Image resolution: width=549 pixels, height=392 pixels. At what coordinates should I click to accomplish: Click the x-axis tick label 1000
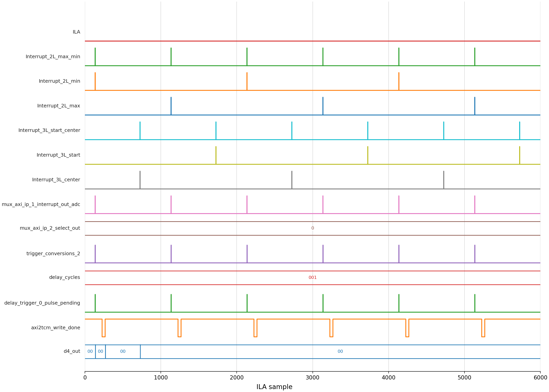click(161, 378)
